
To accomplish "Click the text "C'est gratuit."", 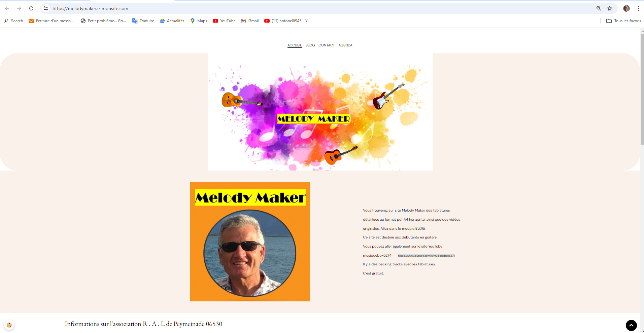I will (x=373, y=273).
